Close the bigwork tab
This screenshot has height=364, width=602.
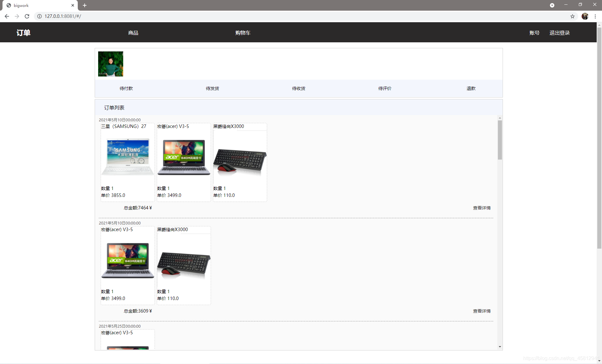(x=73, y=5)
